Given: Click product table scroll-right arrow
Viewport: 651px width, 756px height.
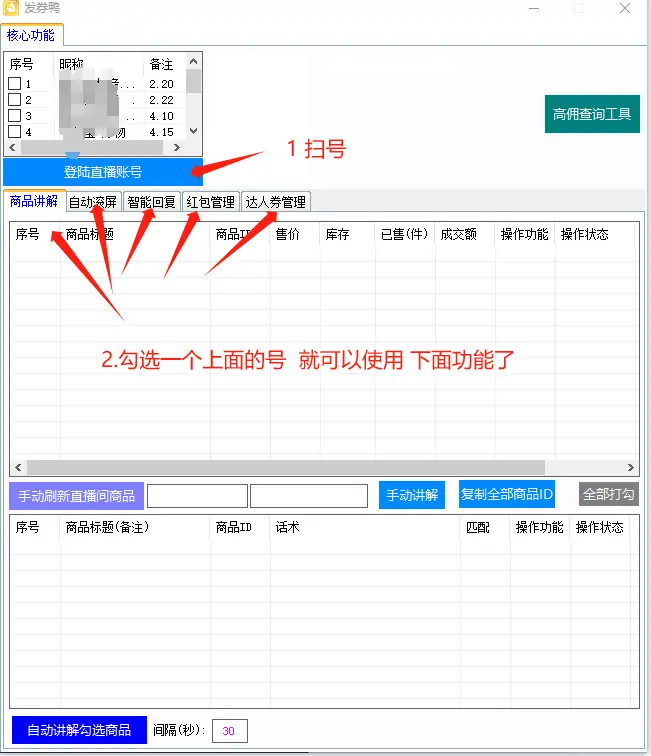Looking at the screenshot, I should point(631,467).
